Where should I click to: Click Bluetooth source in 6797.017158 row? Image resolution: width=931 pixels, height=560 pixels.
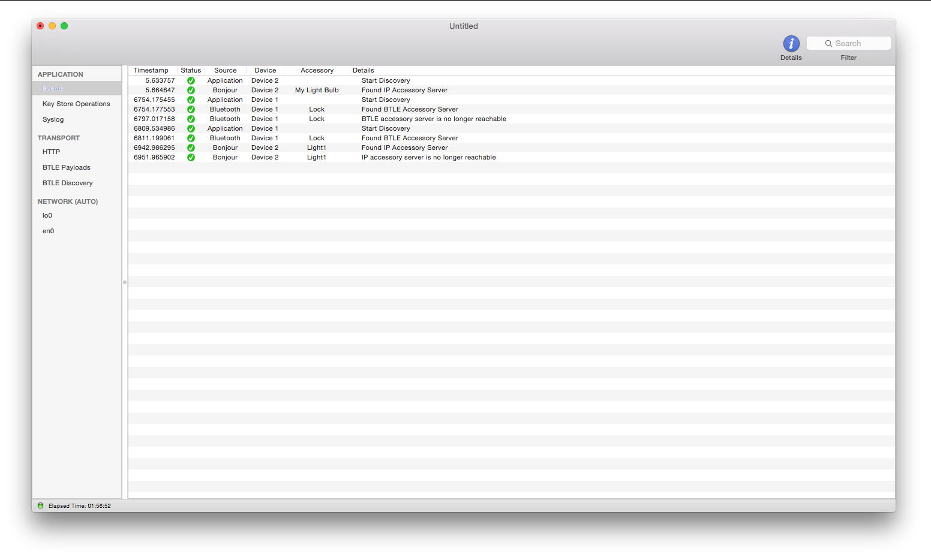tap(225, 119)
